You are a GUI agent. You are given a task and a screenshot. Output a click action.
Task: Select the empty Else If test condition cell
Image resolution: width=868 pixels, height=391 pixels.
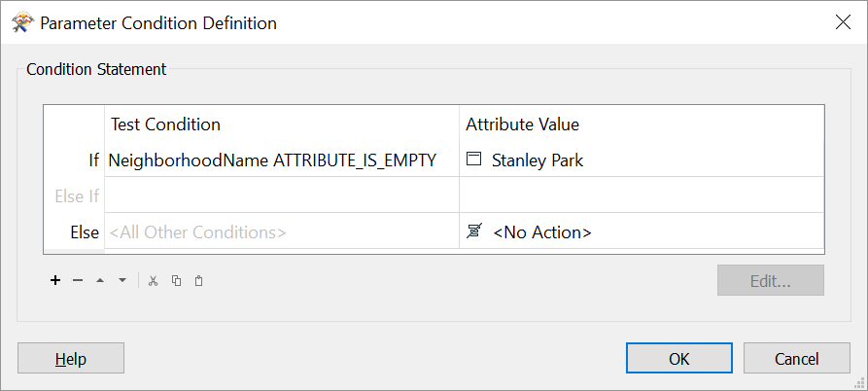pyautogui.click(x=282, y=195)
